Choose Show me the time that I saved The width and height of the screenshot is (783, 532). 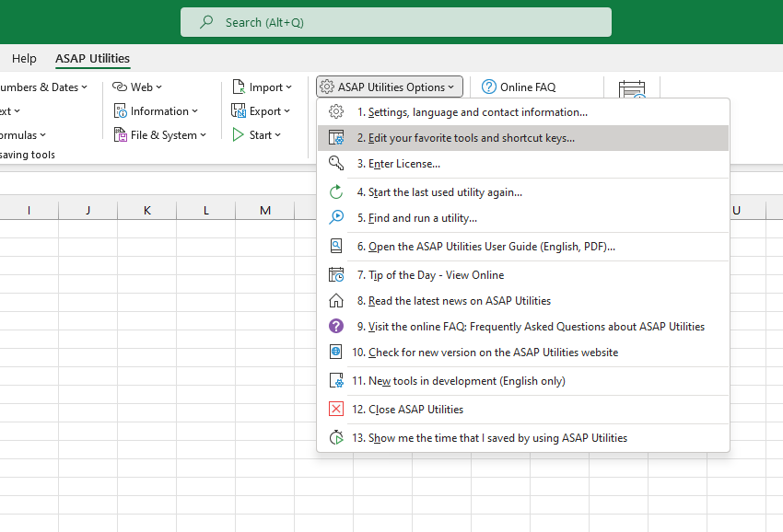click(x=523, y=437)
